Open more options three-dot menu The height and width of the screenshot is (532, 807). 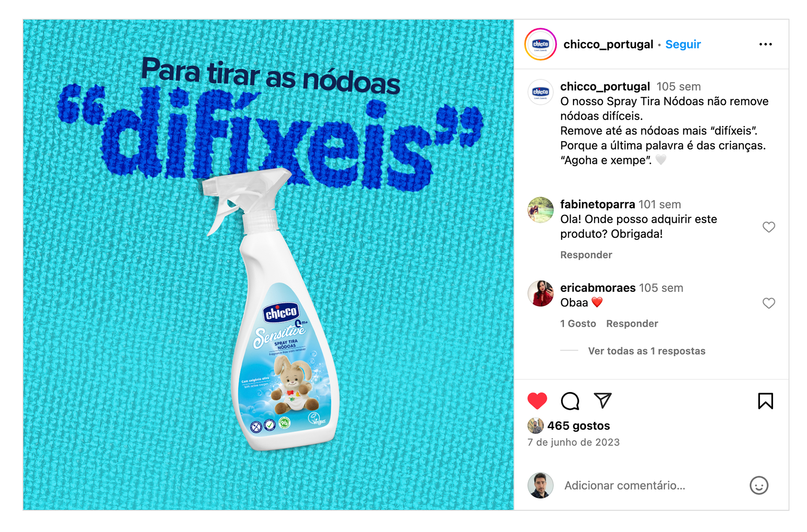765,44
